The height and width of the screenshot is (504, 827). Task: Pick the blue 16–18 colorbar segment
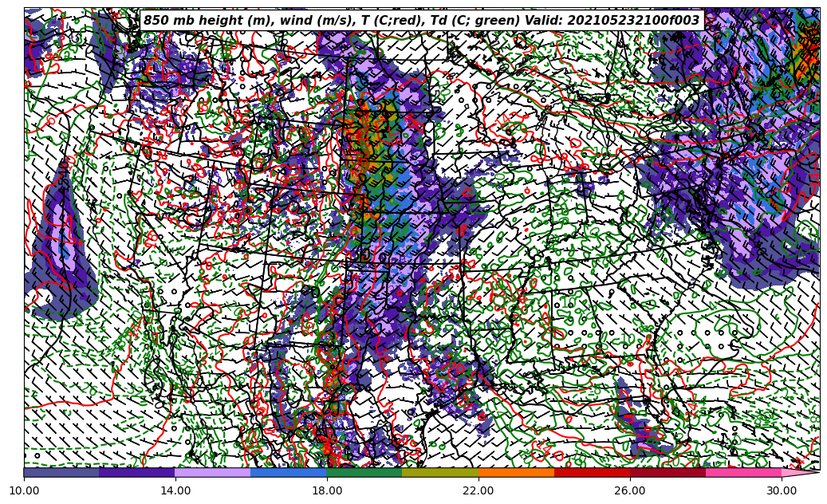(289, 472)
